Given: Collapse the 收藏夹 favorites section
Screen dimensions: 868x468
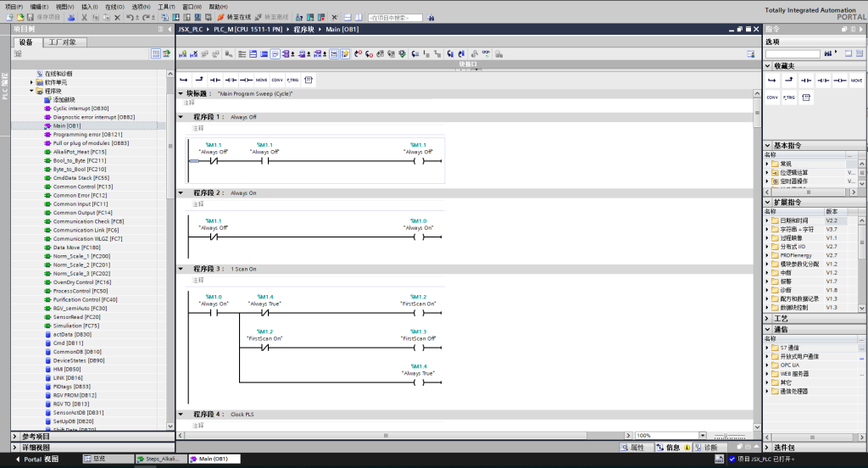Looking at the screenshot, I should pos(768,66).
